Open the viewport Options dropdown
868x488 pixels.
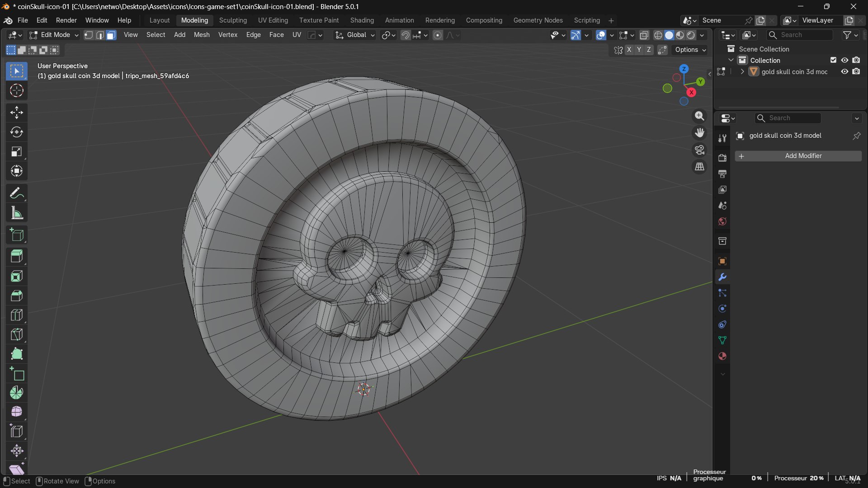click(x=690, y=50)
